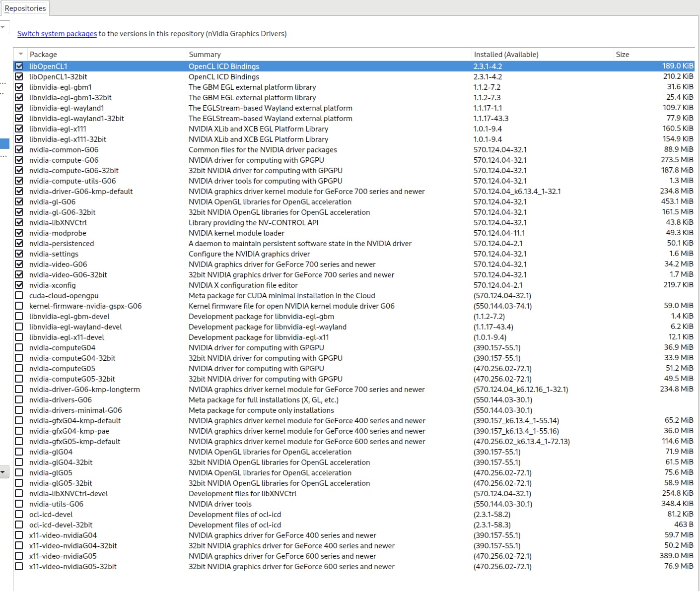The image size is (700, 591).
Task: Check the cuda-cloud-opengpu checkbox
Action: (19, 295)
